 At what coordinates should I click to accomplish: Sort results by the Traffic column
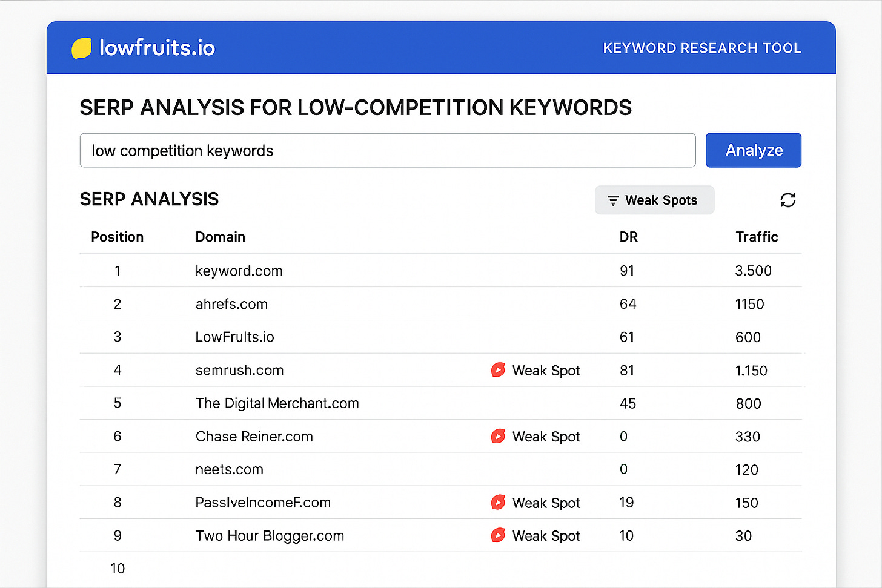point(757,237)
